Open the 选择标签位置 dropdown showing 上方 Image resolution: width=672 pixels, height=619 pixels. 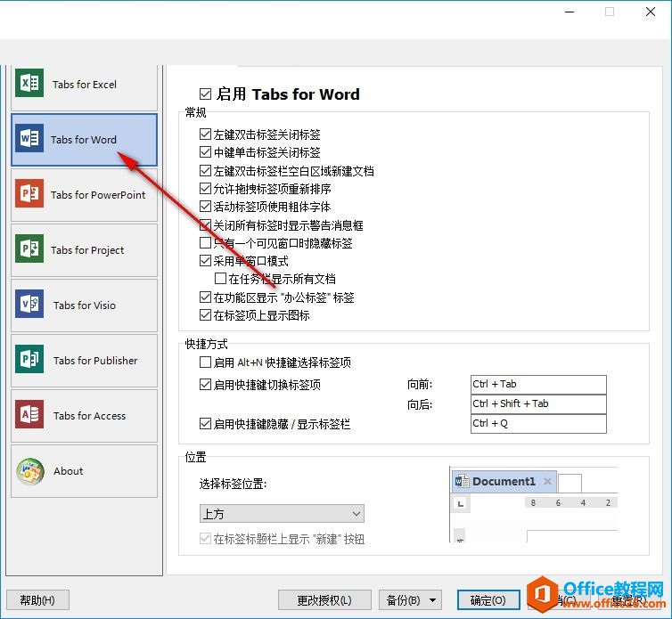click(282, 514)
